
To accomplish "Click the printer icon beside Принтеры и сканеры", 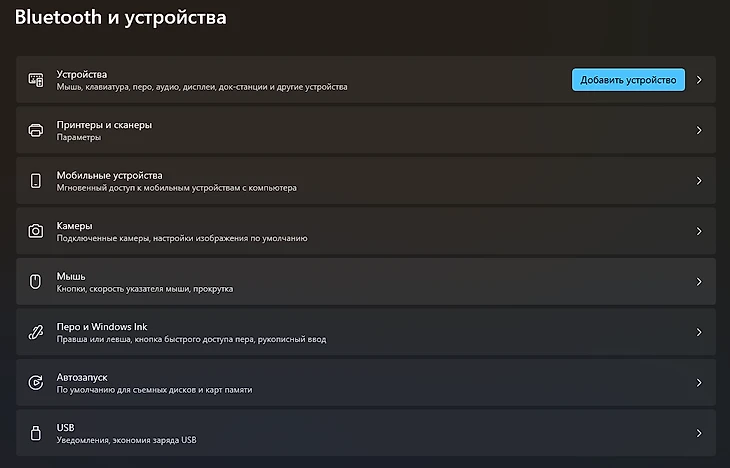I will click(x=36, y=130).
